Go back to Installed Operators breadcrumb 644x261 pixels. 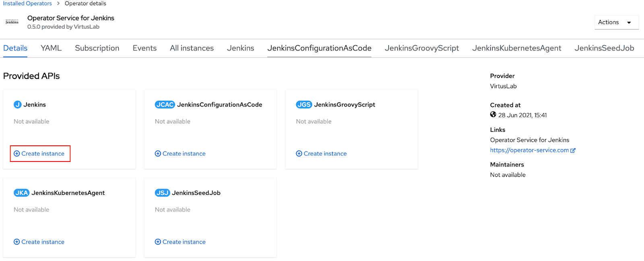click(x=27, y=3)
